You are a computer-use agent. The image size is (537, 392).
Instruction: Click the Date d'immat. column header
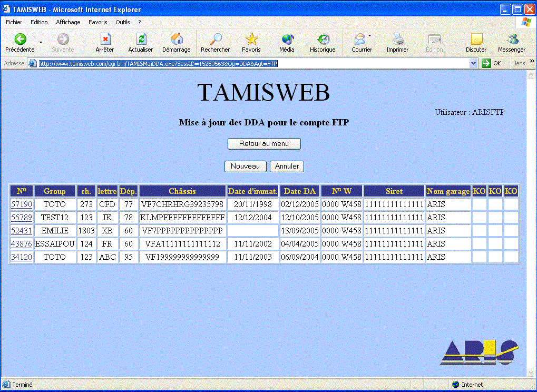(253, 191)
